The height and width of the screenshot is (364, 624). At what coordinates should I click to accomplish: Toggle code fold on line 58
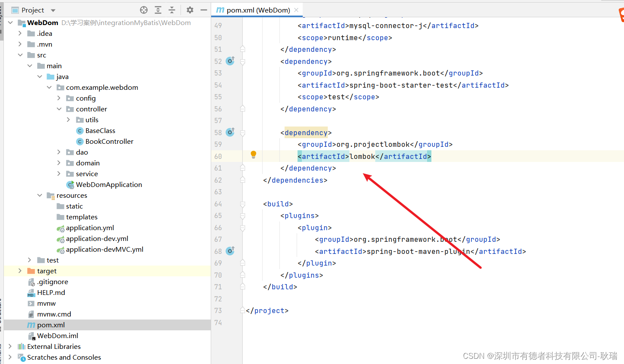coord(243,133)
